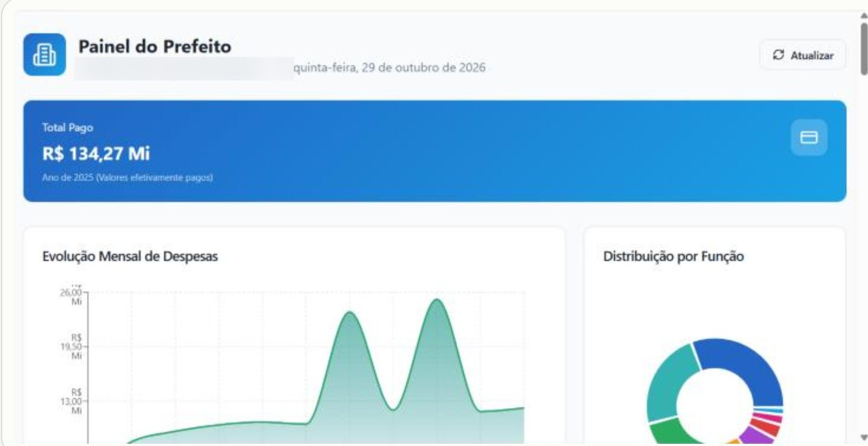Click the Atualizar refresh button
Viewport: 868px width, 446px height.
(x=802, y=55)
